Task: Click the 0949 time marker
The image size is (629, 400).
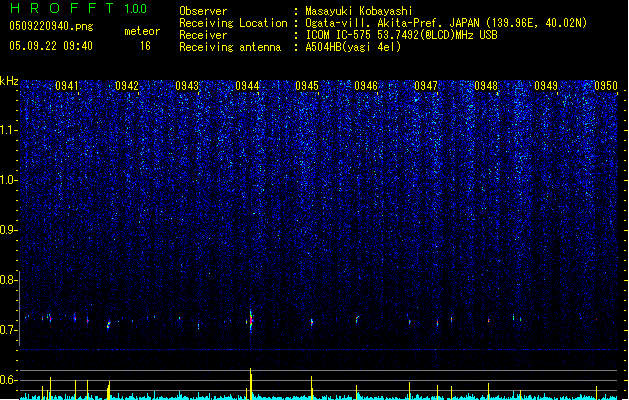Action: [546, 86]
